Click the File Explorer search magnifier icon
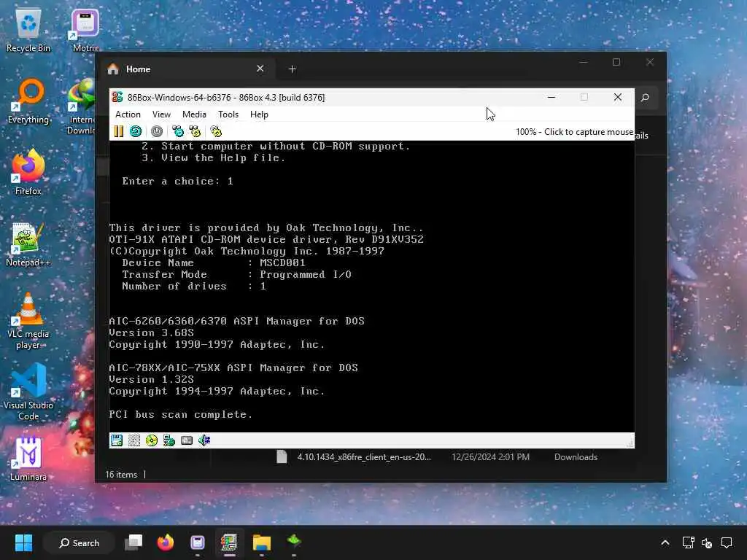The height and width of the screenshot is (560, 747). 645,98
